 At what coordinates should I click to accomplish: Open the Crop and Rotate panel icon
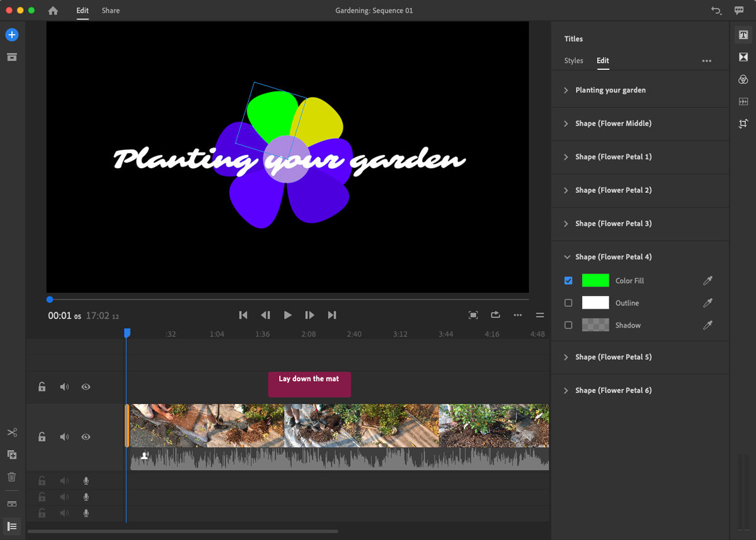point(743,124)
